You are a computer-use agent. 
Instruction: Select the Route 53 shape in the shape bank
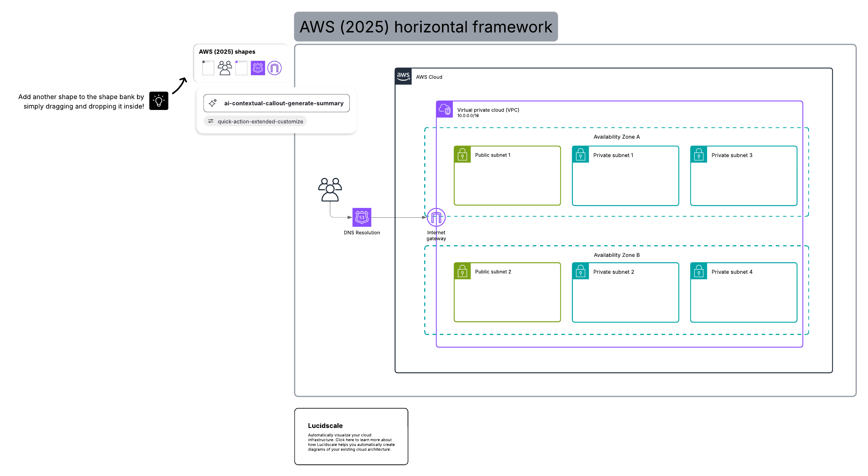(x=258, y=68)
